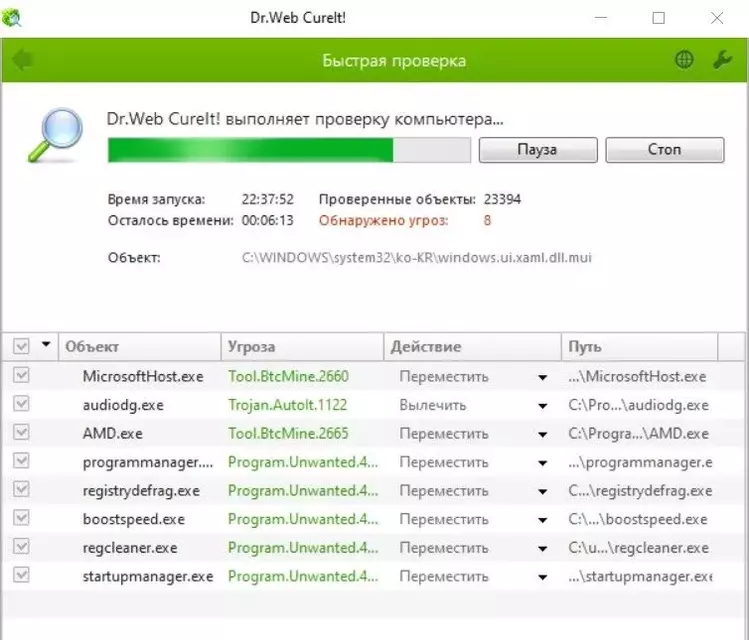The width and height of the screenshot is (749, 640).
Task: Uncheck audiodg.exe threat checkbox
Action: point(21,404)
